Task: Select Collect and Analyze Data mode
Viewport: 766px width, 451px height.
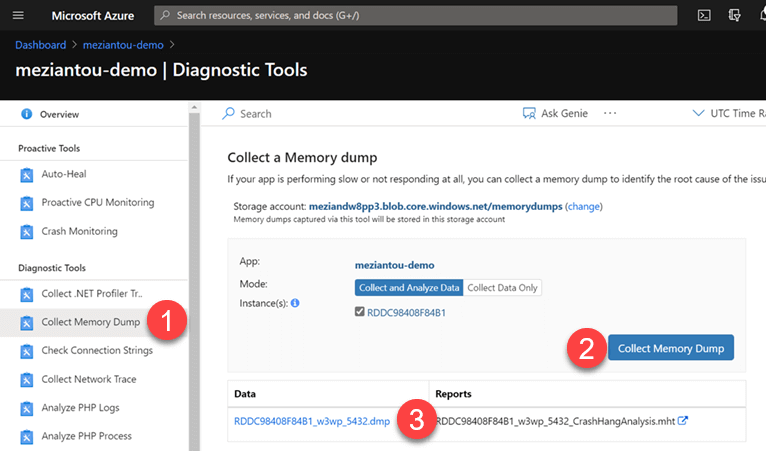Action: tap(408, 288)
